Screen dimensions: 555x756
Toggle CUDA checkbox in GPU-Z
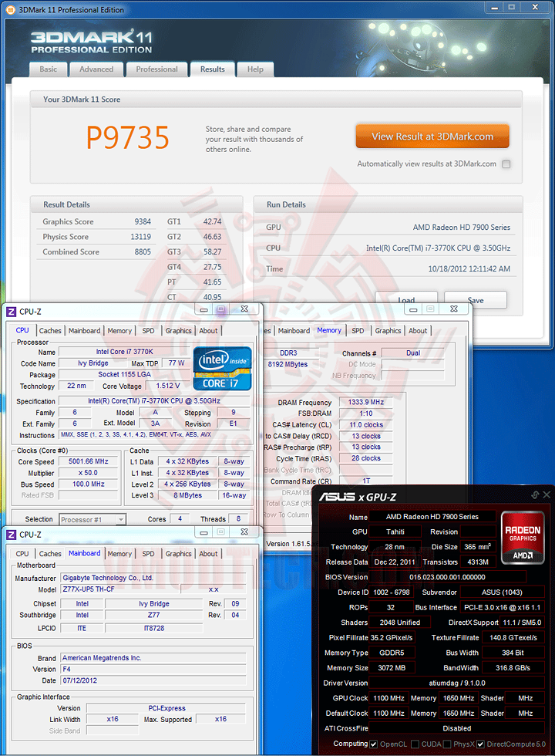point(415,744)
